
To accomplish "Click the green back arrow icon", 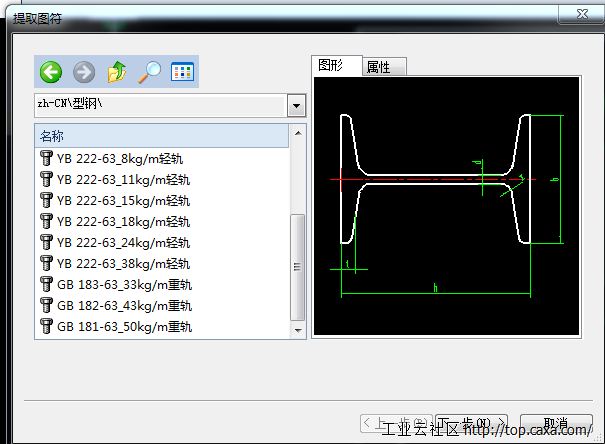I will [x=50, y=72].
